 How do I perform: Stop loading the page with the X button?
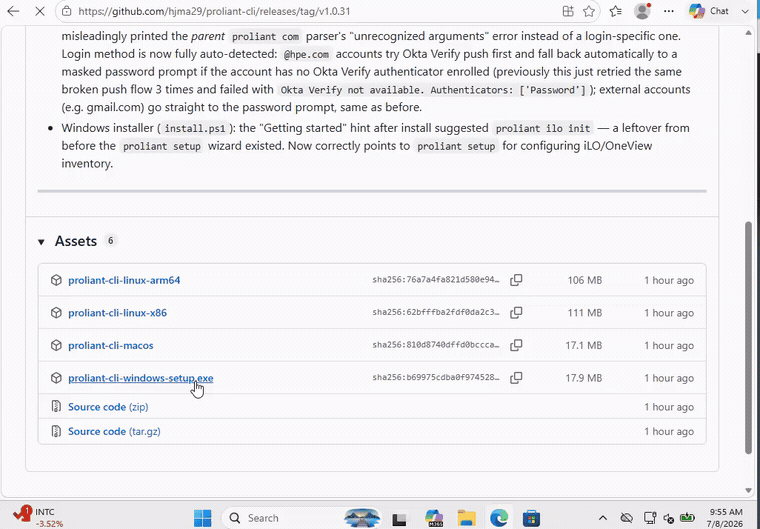click(x=40, y=11)
